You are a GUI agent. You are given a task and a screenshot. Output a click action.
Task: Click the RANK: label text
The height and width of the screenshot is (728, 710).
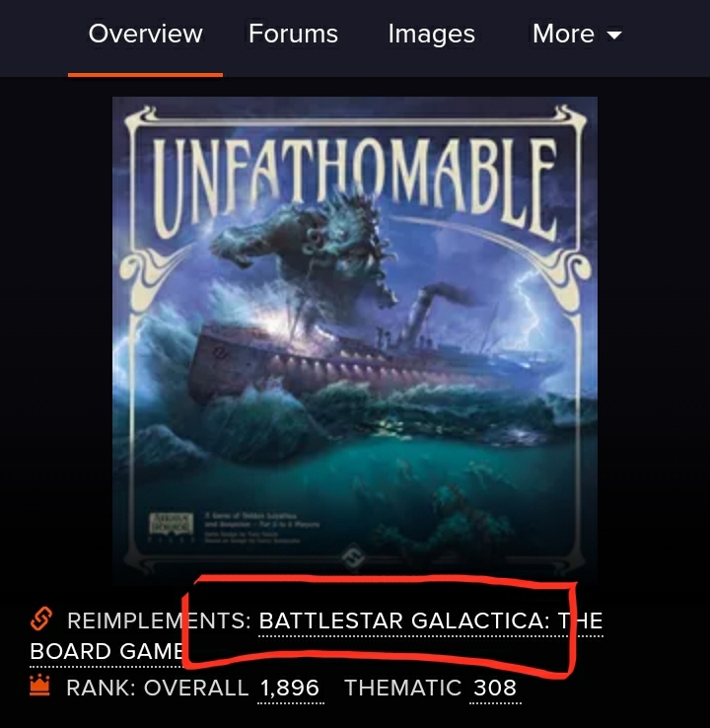tap(101, 688)
